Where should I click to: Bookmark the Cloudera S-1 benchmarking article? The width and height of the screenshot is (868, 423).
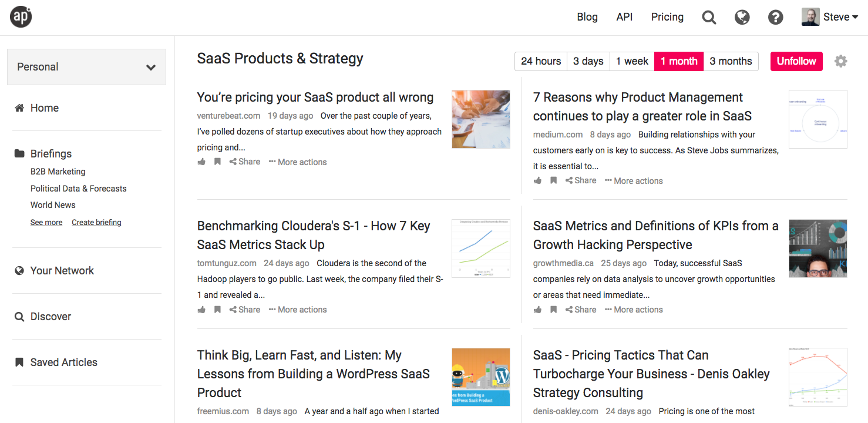tap(217, 310)
